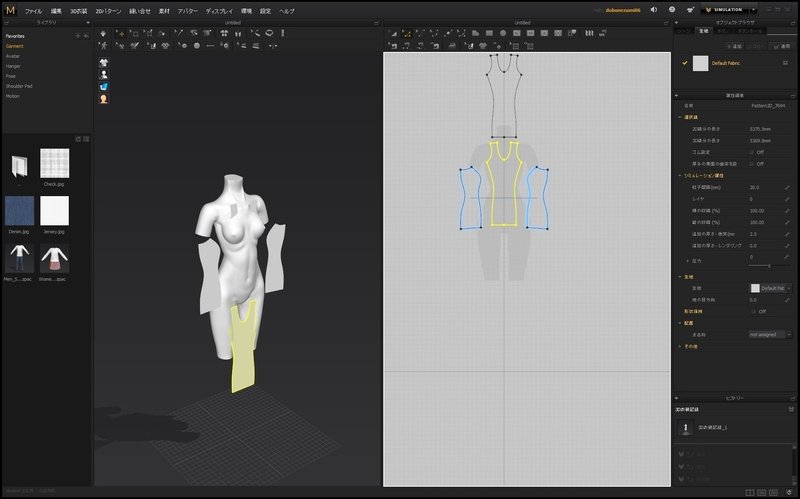The image size is (800, 499).
Task: Click the blue fabric rendering style icon
Action: tap(104, 87)
